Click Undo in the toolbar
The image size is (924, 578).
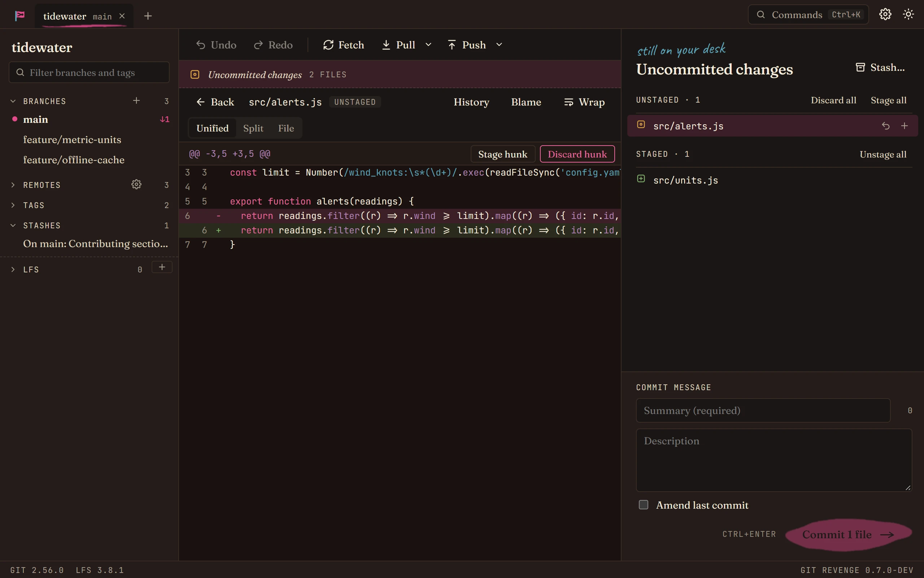(216, 45)
